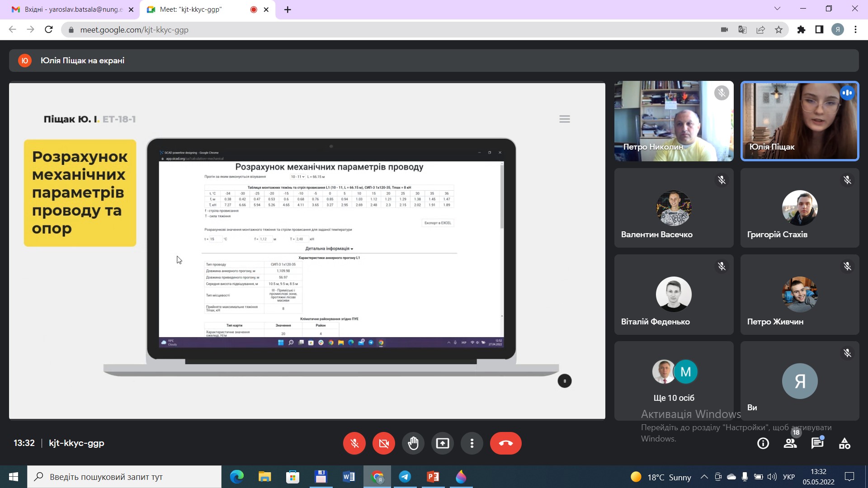The width and height of the screenshot is (868, 488).
Task: Open the chat with everyone panel
Action: tap(817, 443)
